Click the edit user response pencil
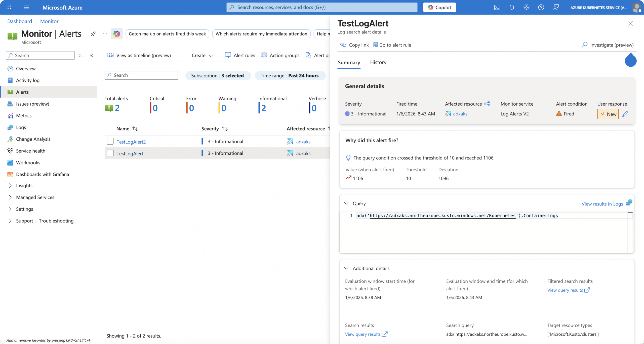Screen dimensions: 644x344 coord(625,114)
